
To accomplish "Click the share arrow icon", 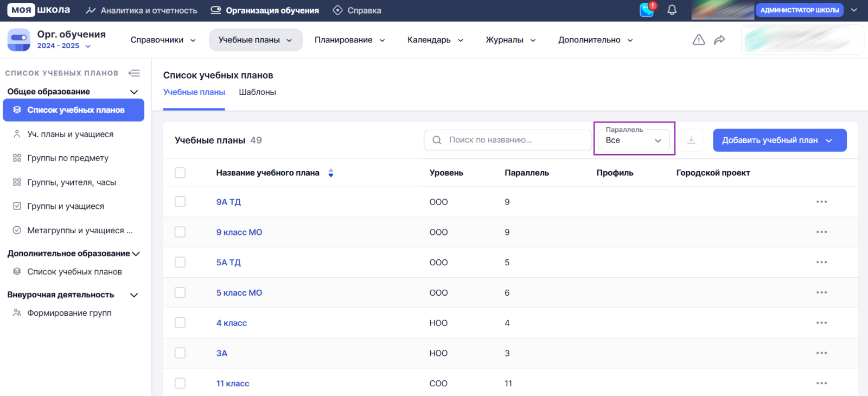I will tap(719, 40).
